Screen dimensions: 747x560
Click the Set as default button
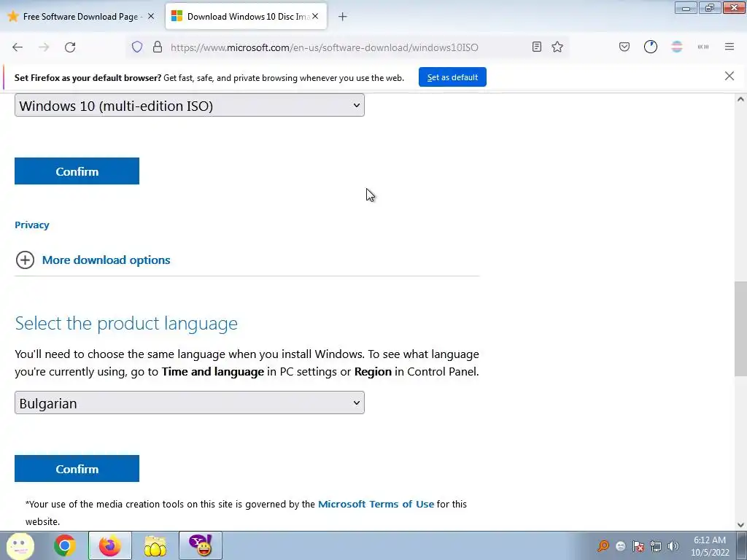[452, 77]
